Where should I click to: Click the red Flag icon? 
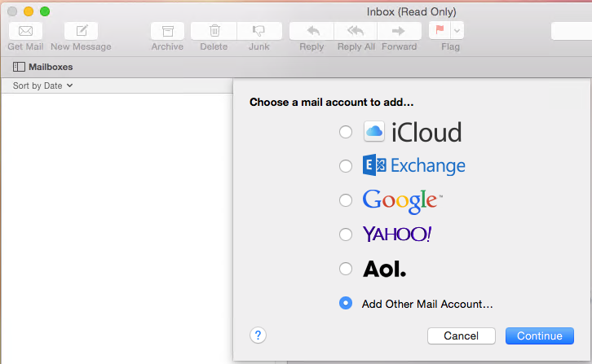coord(440,30)
